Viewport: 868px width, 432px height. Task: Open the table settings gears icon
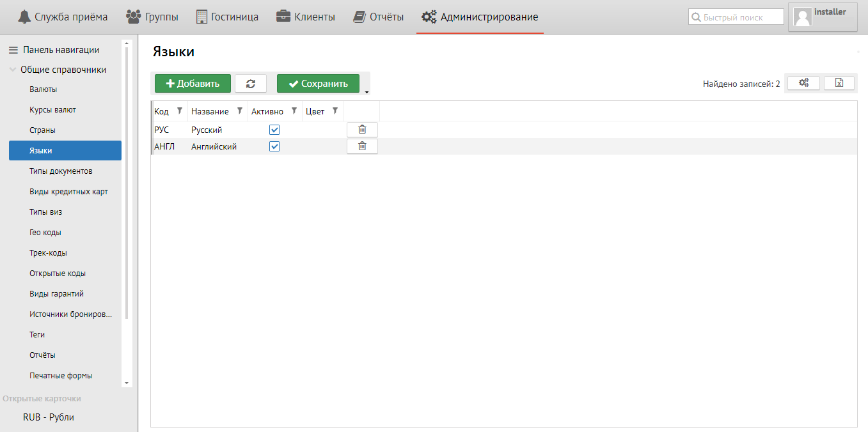click(x=803, y=83)
